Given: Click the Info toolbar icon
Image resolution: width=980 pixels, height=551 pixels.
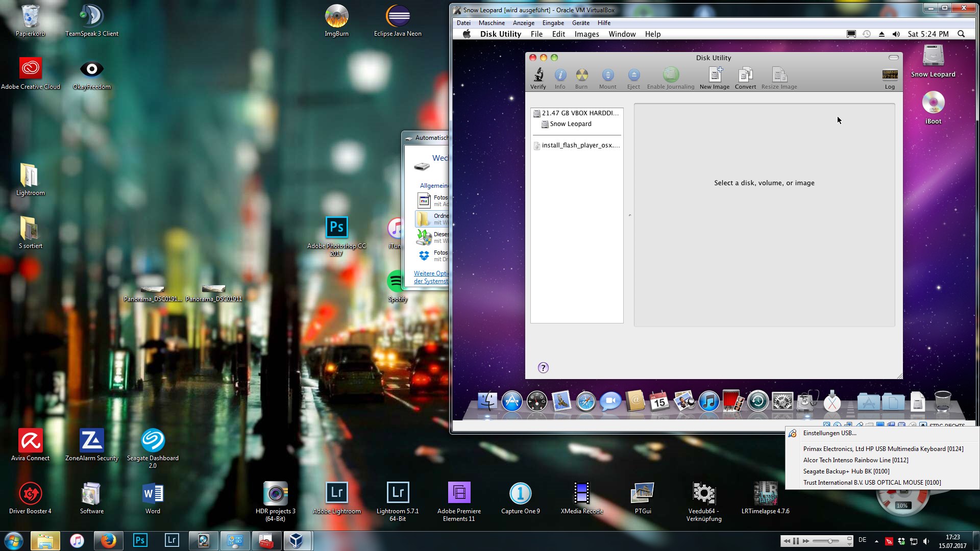Looking at the screenshot, I should 560,76.
